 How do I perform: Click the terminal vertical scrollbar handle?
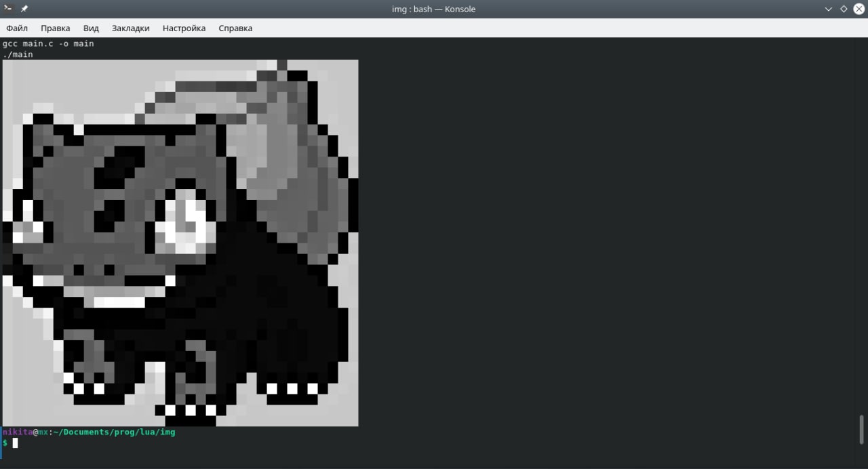(862, 430)
